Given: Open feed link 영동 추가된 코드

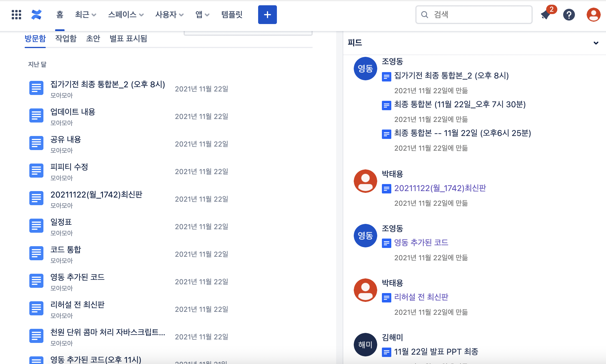Looking at the screenshot, I should (421, 243).
